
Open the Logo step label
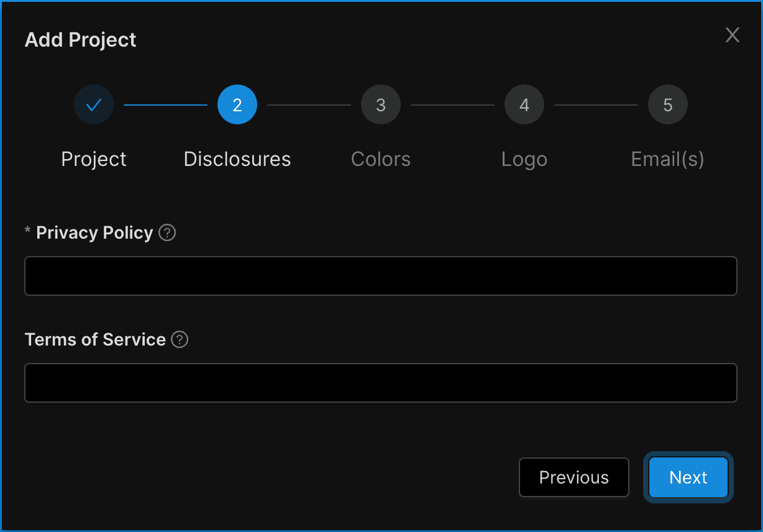click(x=524, y=159)
